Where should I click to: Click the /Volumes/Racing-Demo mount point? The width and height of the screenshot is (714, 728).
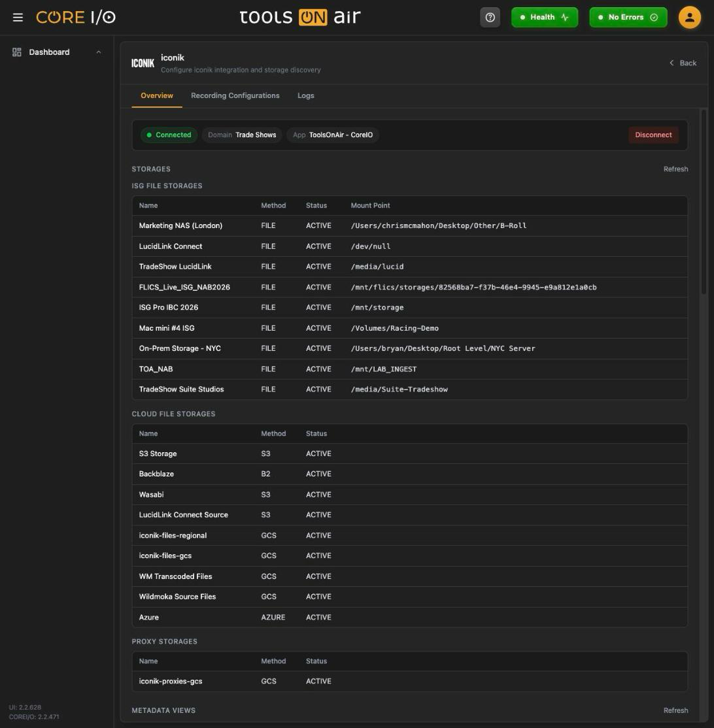pyautogui.click(x=395, y=328)
